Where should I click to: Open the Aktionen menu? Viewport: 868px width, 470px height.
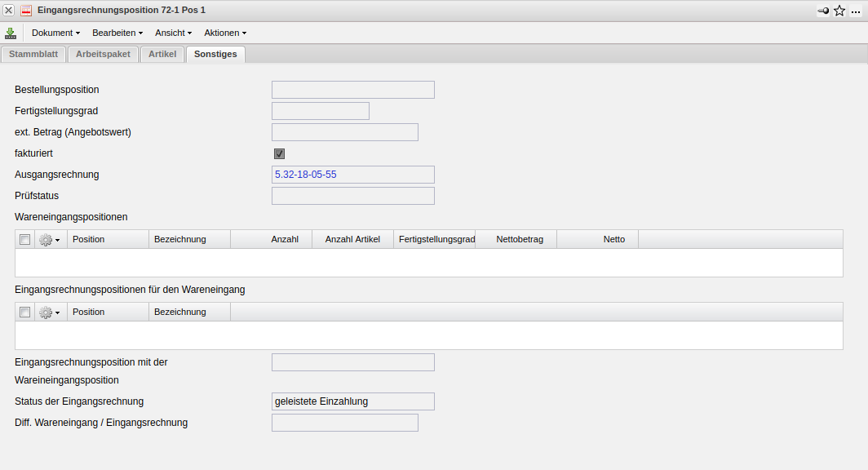tap(225, 33)
